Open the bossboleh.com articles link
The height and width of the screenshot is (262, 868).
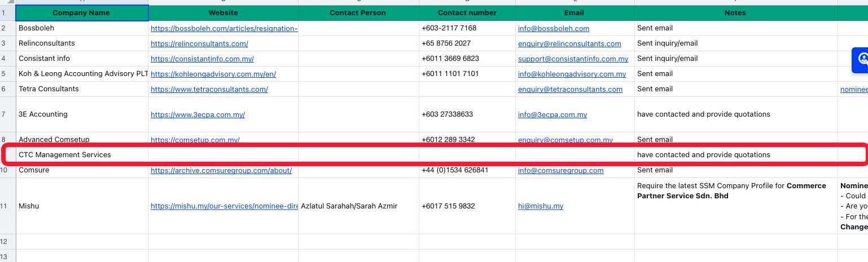click(224, 28)
